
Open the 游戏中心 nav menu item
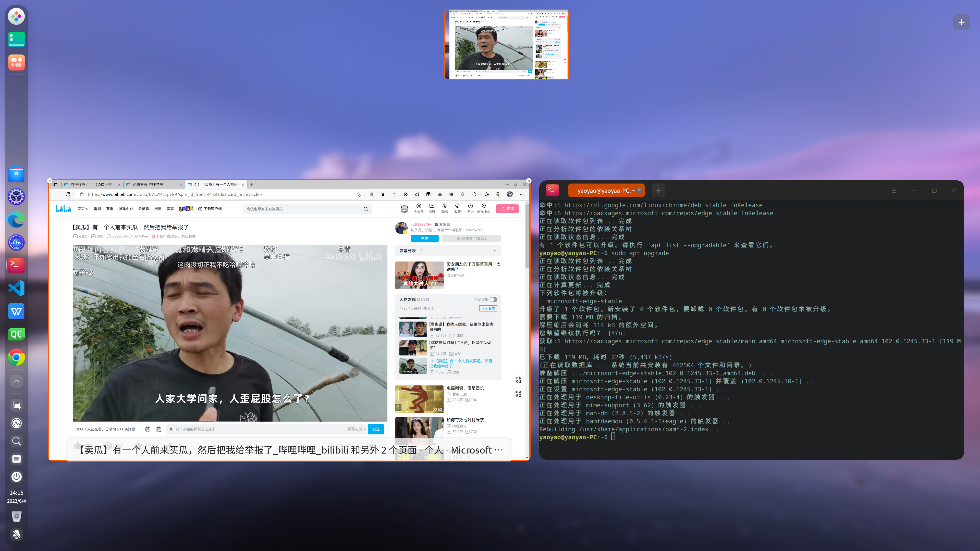pos(126,209)
